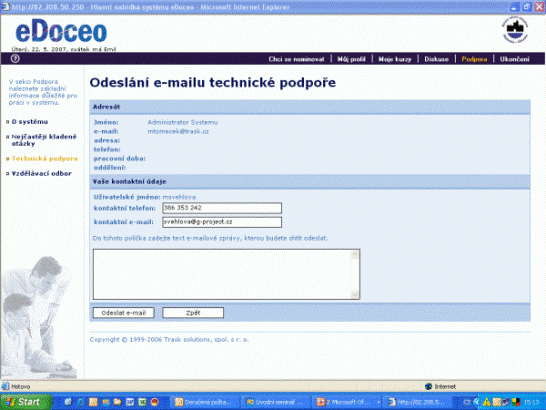Click the kontaktní telefon input field

pos(222,208)
